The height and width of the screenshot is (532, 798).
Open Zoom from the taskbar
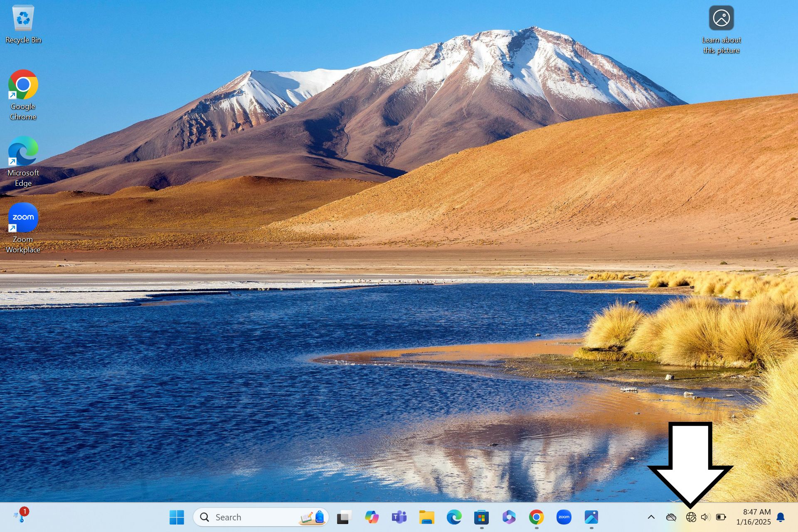point(564,517)
